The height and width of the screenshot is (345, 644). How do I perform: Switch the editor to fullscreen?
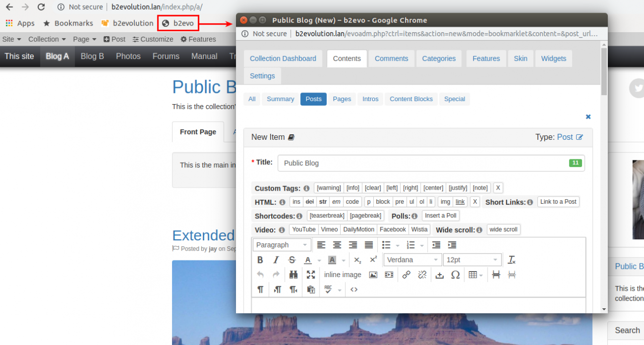(311, 275)
